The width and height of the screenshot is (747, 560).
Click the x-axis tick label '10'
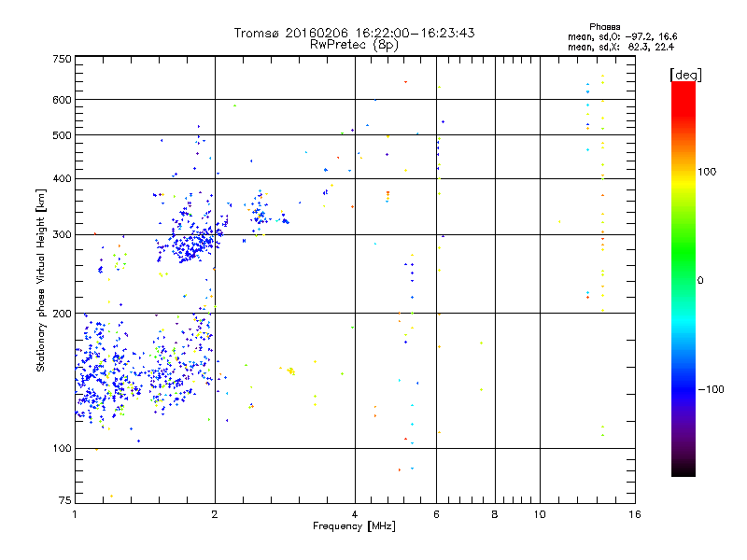click(540, 514)
